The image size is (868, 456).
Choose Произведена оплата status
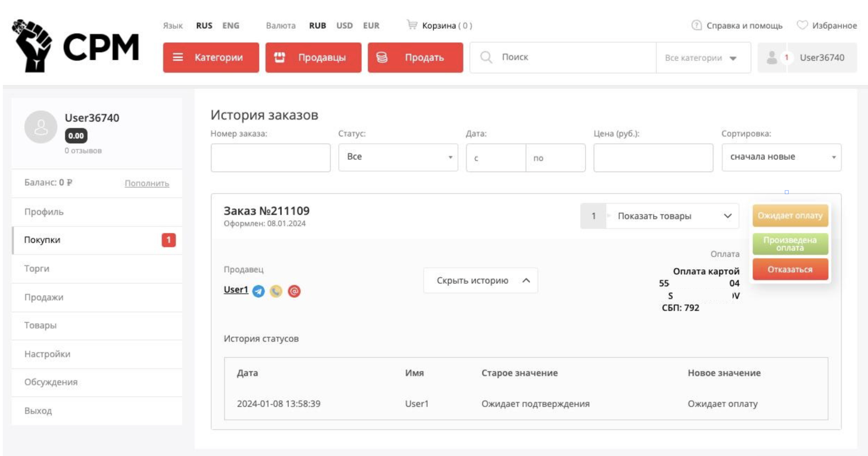pyautogui.click(x=790, y=244)
